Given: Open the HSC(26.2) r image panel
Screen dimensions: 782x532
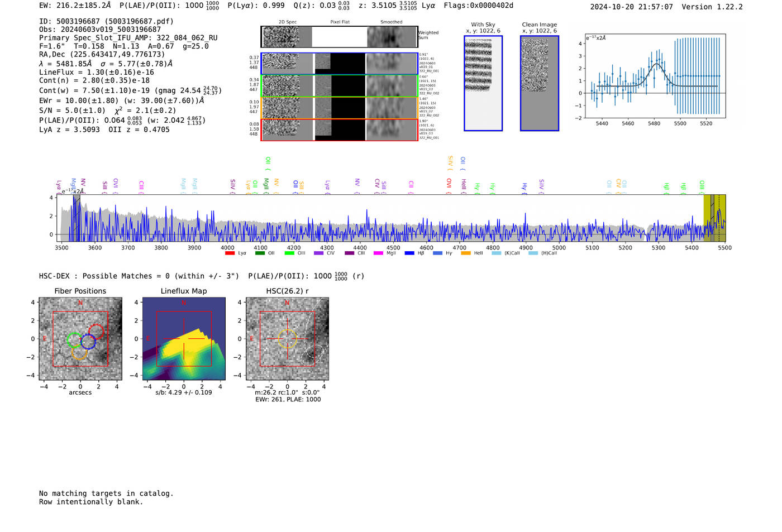Looking at the screenshot, I should [287, 339].
